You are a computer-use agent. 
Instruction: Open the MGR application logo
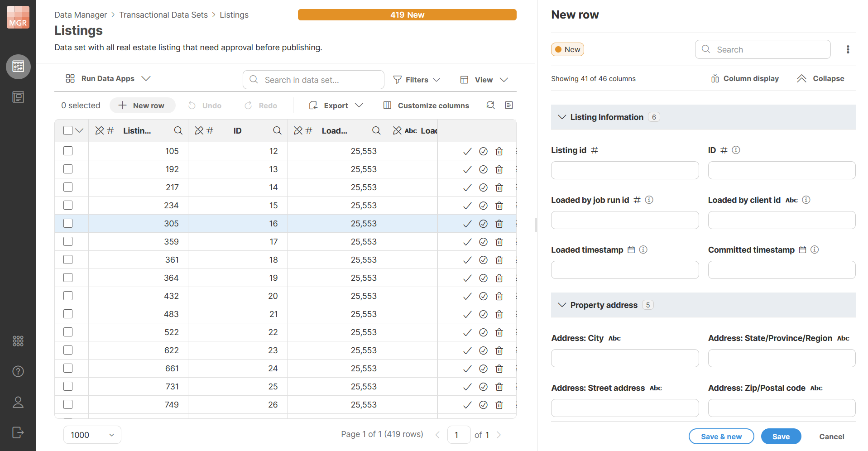click(18, 17)
